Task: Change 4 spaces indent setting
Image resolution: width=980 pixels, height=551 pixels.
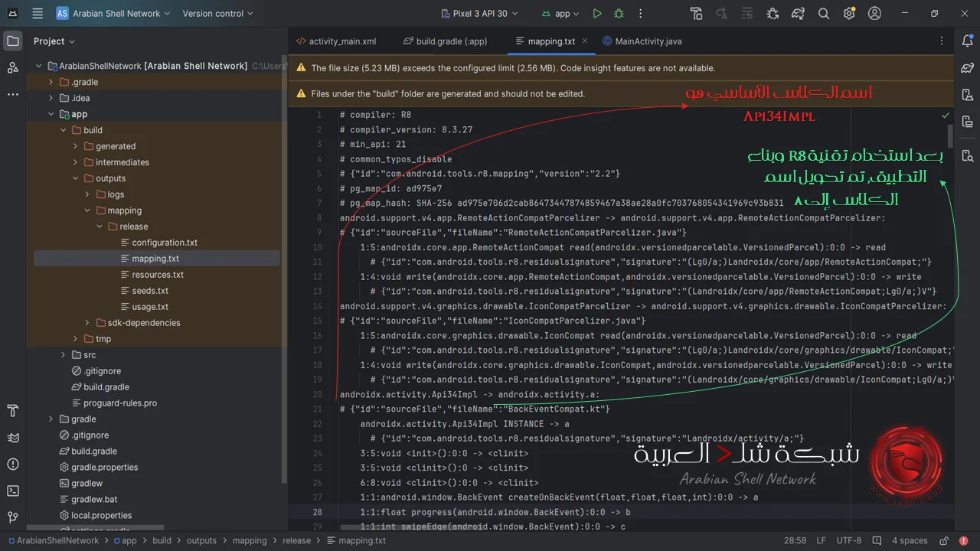Action: [910, 540]
